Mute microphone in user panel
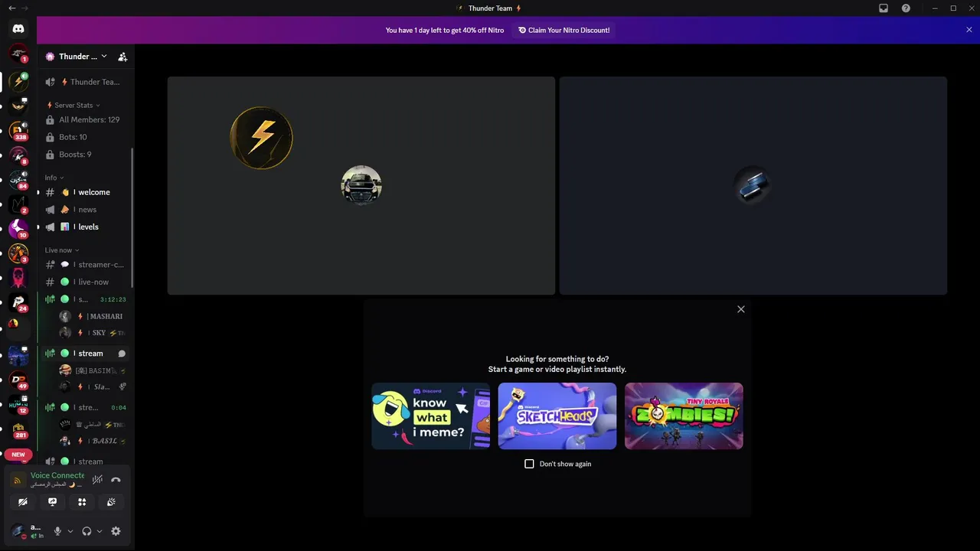980x551 pixels. [57, 531]
